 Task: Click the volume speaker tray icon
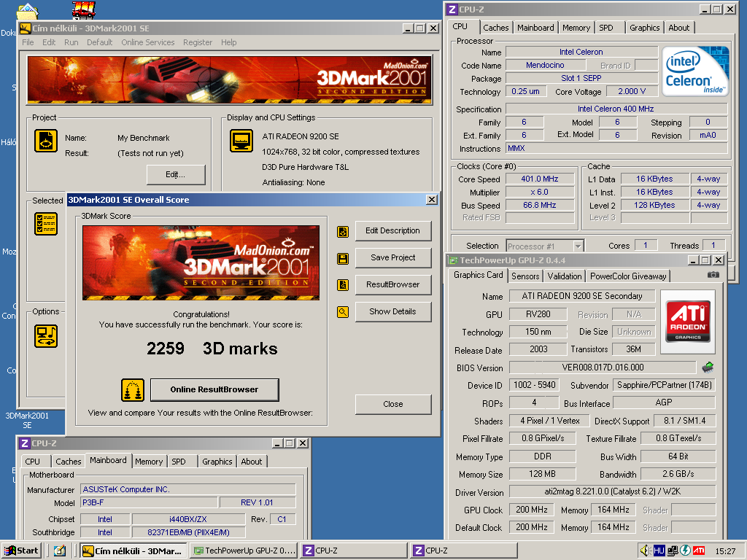[645, 551]
